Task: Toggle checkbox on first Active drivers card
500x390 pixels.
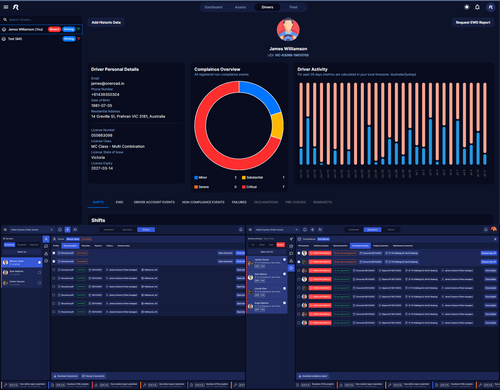Action: click(x=284, y=259)
